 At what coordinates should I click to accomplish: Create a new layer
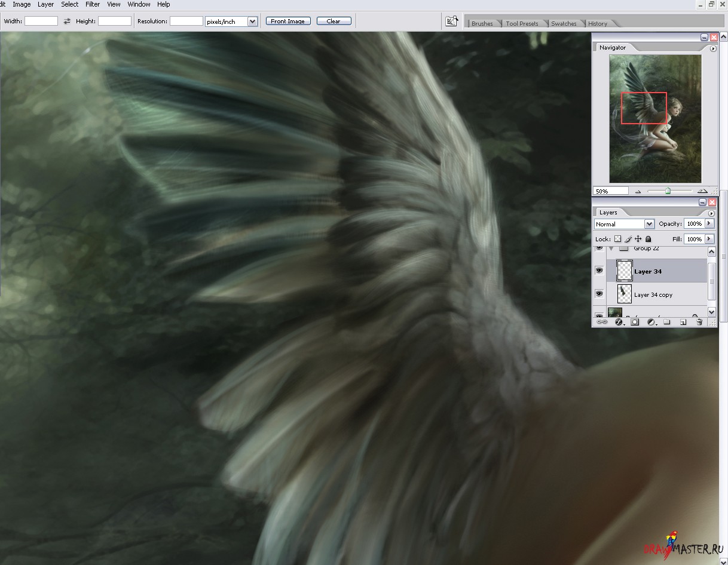tap(683, 322)
